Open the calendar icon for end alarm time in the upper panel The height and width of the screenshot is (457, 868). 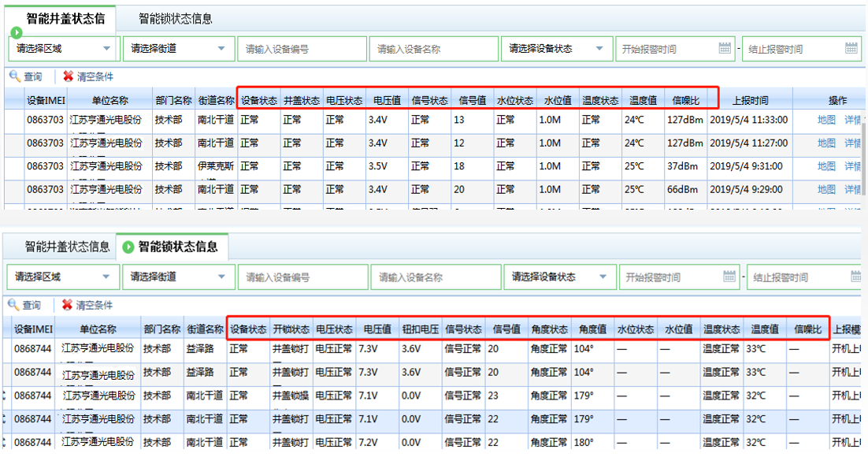click(851, 48)
